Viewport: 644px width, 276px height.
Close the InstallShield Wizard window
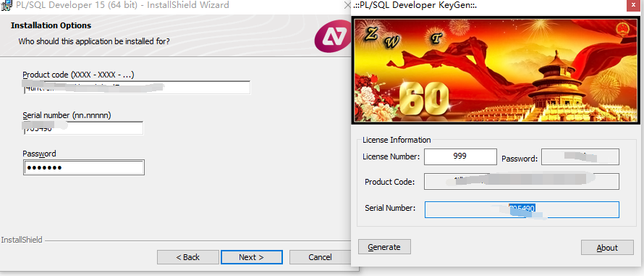(347, 5)
